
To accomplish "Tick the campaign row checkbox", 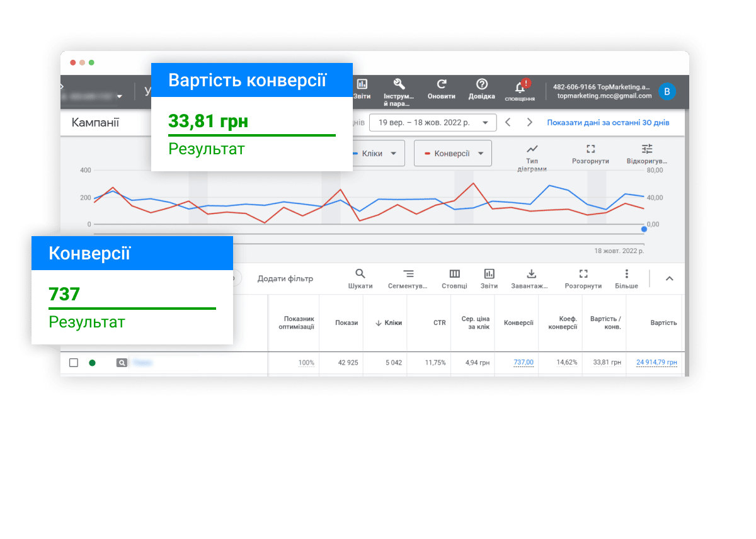I will pyautogui.click(x=74, y=363).
